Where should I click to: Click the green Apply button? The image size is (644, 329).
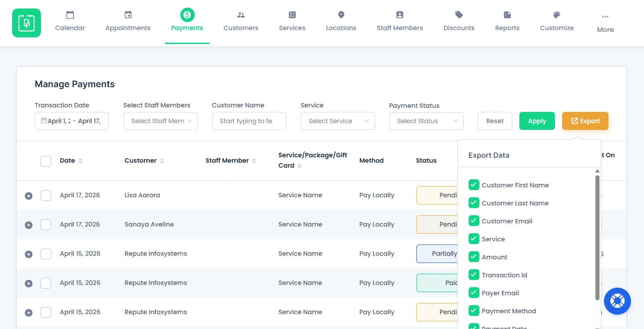point(537,121)
